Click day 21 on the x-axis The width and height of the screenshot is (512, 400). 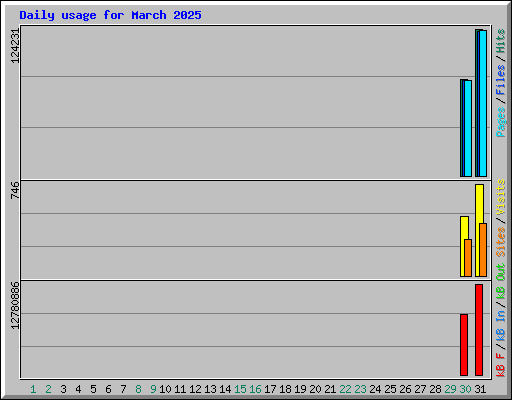click(330, 389)
